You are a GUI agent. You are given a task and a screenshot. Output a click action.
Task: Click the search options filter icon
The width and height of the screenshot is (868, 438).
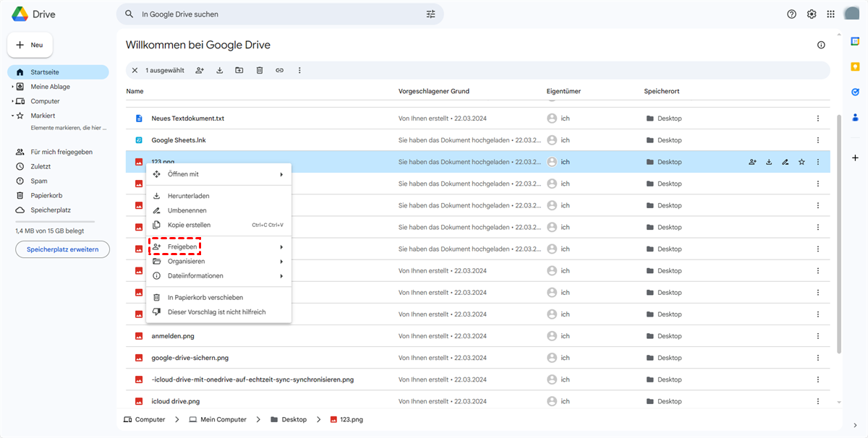click(431, 14)
